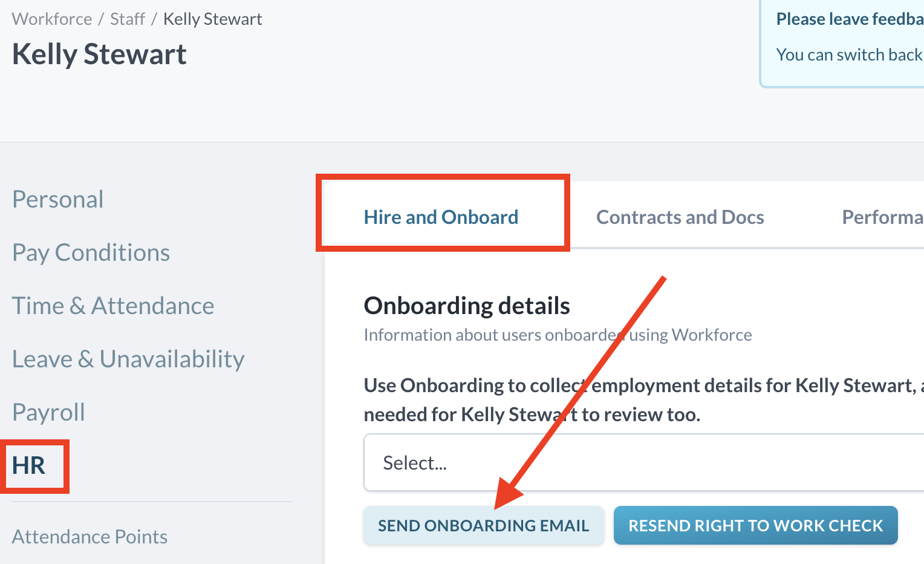This screenshot has height=564, width=924.
Task: Click the 'You can switch back' text
Action: (849, 54)
